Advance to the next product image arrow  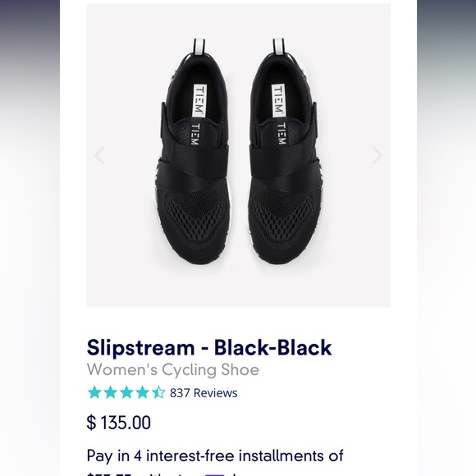point(377,155)
